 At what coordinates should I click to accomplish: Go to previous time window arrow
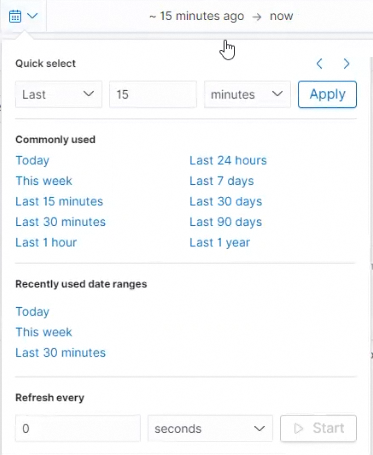point(319,64)
